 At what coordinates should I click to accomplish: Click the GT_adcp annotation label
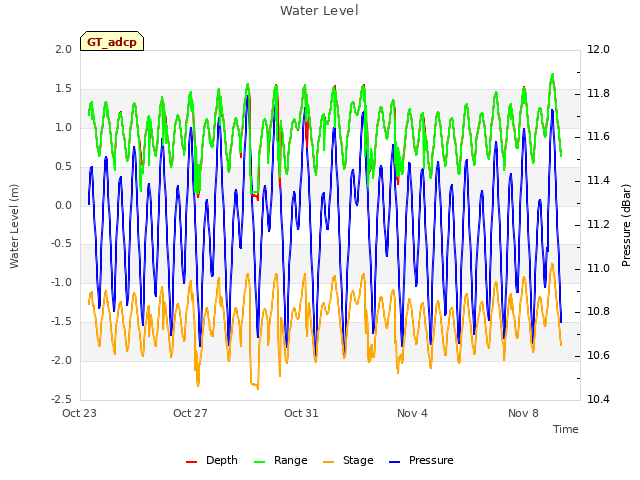click(112, 42)
